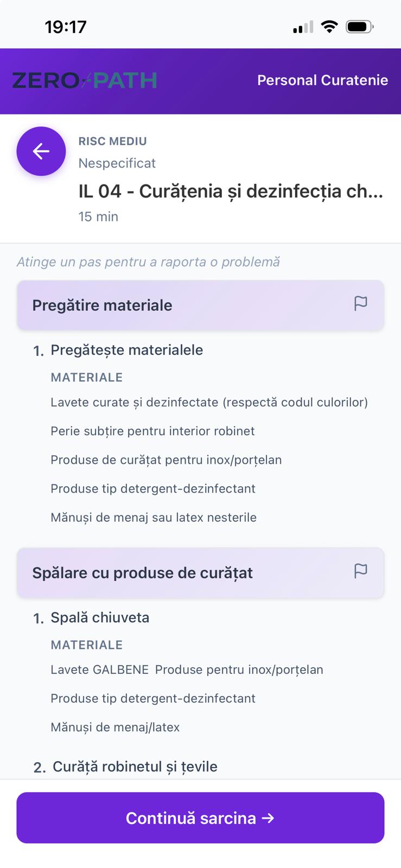The width and height of the screenshot is (401, 868).
Task: Tap the arrow inside the Continuă sarcina button
Action: [x=268, y=818]
